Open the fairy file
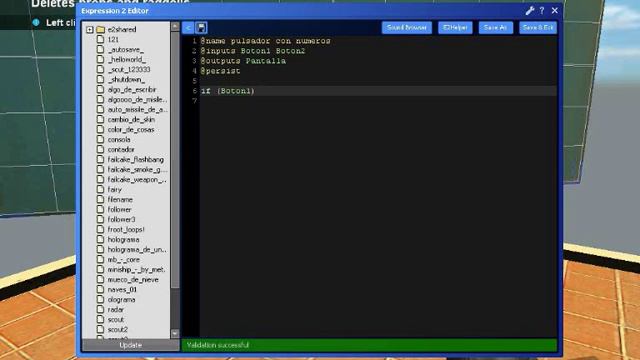The height and width of the screenshot is (360, 640). coord(114,189)
